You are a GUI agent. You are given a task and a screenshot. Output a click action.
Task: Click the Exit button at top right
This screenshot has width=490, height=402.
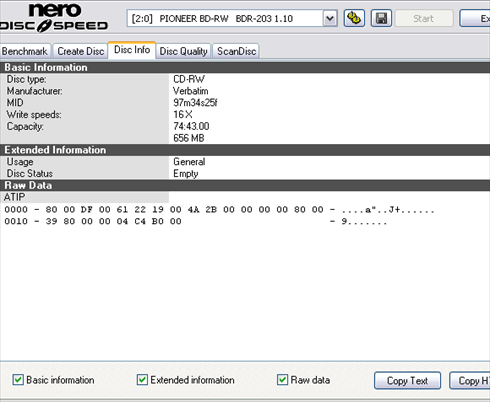[x=475, y=18]
